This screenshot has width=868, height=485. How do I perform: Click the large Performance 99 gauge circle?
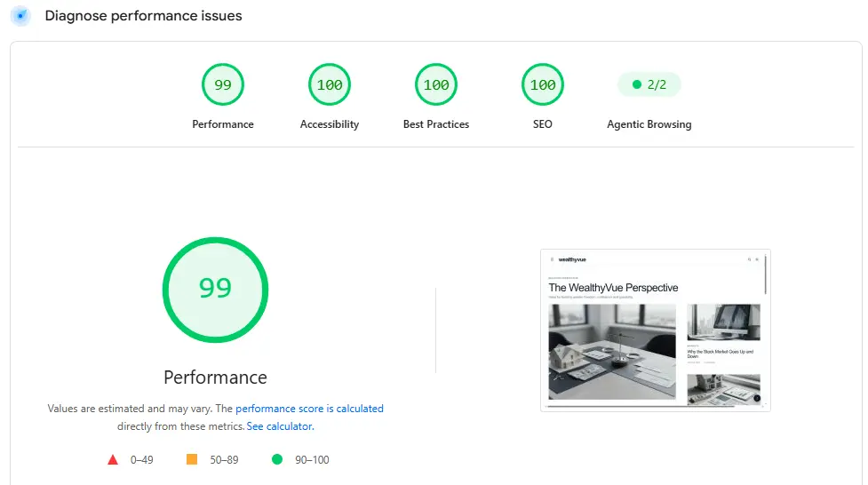click(x=215, y=290)
